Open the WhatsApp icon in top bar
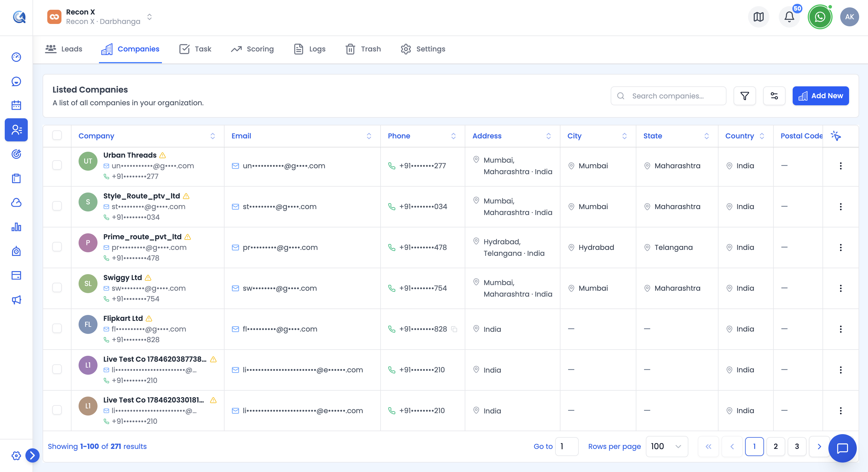This screenshot has height=472, width=868. click(x=820, y=17)
